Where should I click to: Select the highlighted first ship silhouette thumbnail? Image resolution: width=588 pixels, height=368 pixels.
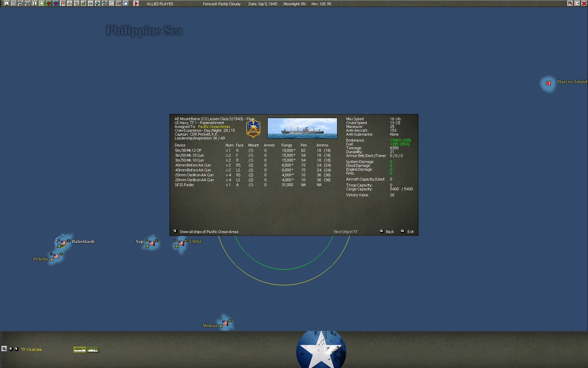click(x=80, y=349)
